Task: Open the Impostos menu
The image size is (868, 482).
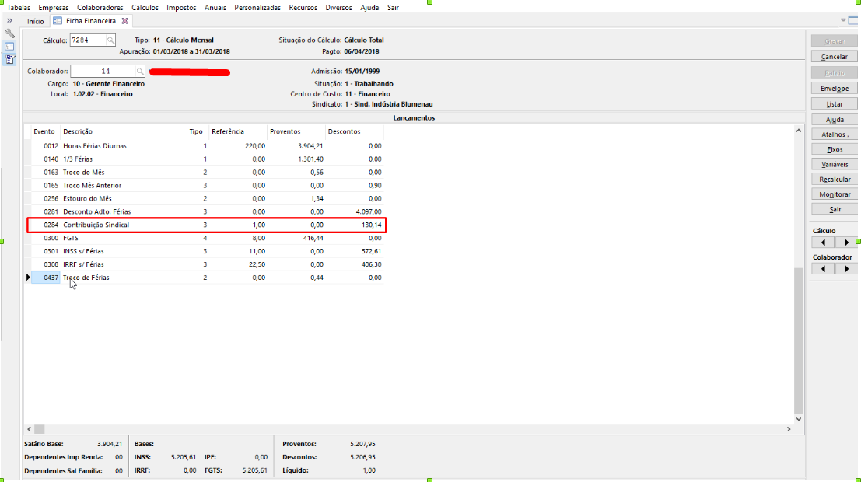Action: pyautogui.click(x=181, y=7)
